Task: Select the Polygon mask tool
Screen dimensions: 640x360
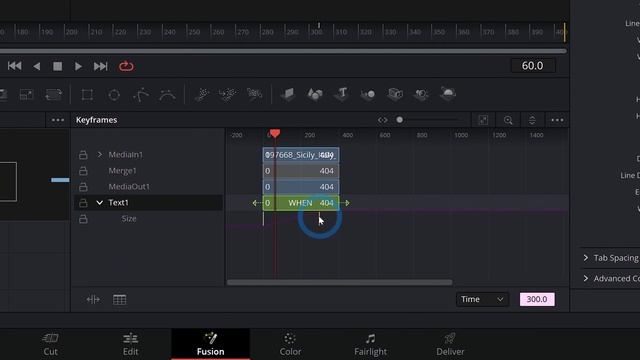Action: [141, 95]
